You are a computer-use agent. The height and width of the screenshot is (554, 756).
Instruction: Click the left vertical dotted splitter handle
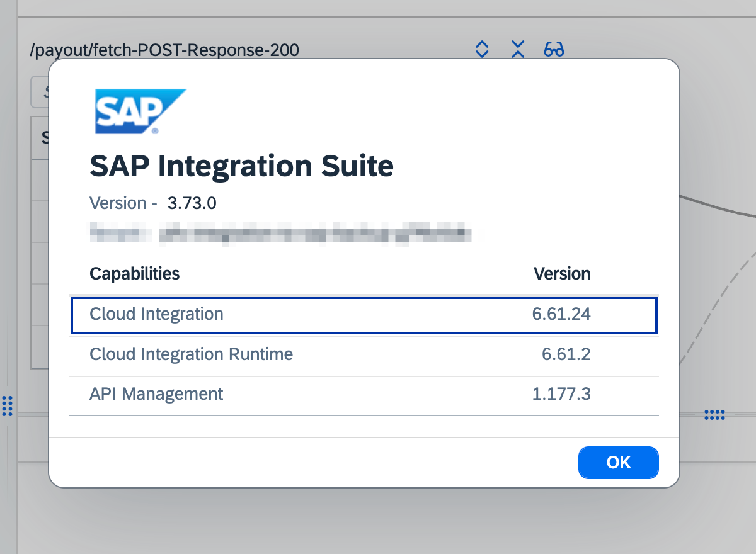(7, 406)
